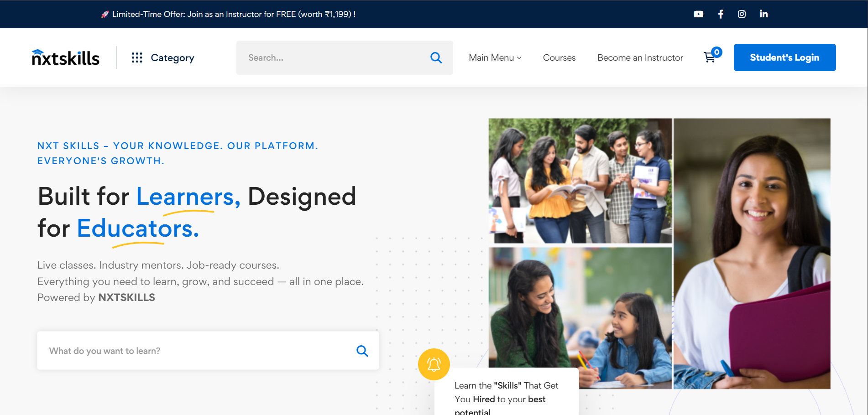Click the nxtskills logo
The width and height of the screenshot is (868, 415).
pyautogui.click(x=66, y=57)
